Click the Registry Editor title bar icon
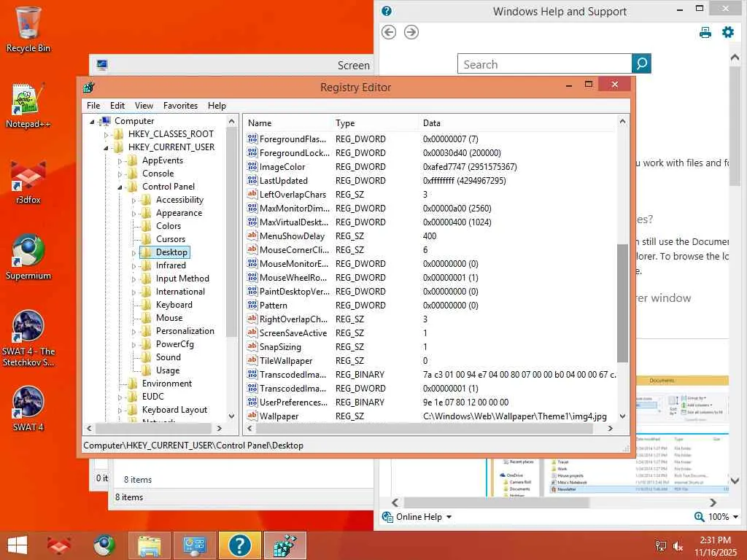Image resolution: width=747 pixels, height=560 pixels. pos(88,87)
